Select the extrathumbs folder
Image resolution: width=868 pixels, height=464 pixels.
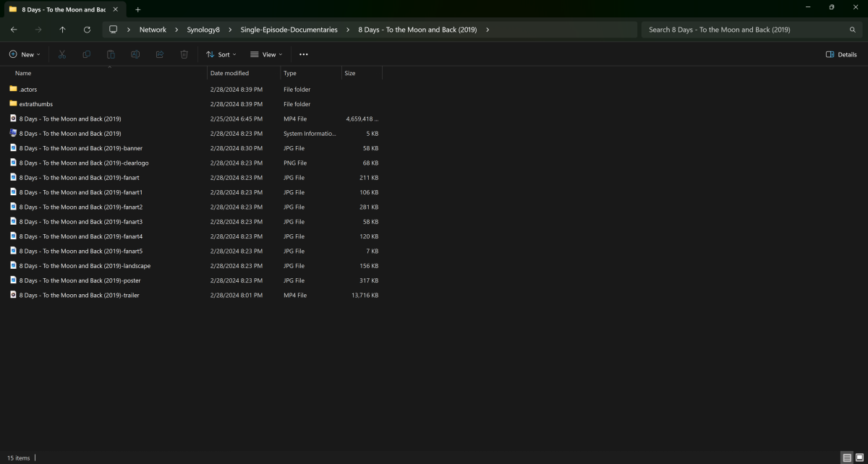(x=35, y=104)
